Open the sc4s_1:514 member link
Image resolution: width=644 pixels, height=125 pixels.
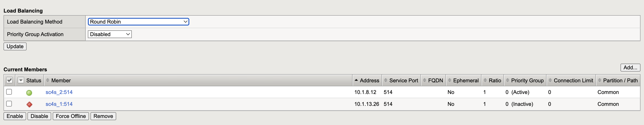coord(59,104)
